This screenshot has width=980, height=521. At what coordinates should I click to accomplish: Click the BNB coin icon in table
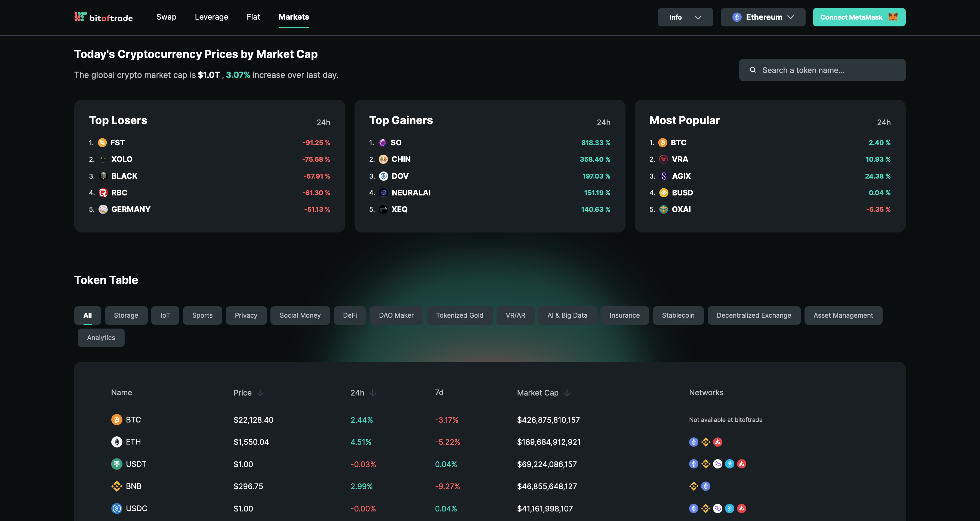point(116,486)
